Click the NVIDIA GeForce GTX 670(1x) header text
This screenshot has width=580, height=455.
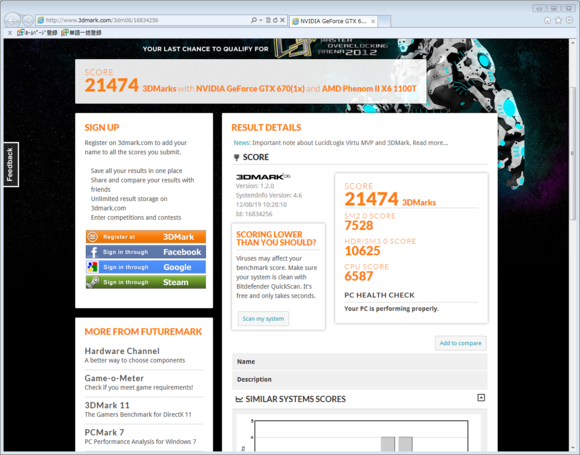(250, 89)
